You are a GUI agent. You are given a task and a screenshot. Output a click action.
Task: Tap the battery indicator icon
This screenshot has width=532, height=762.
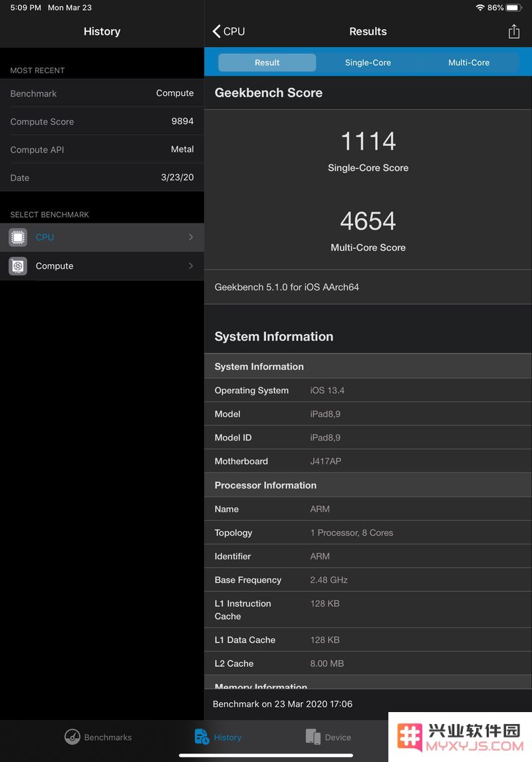(x=513, y=7)
